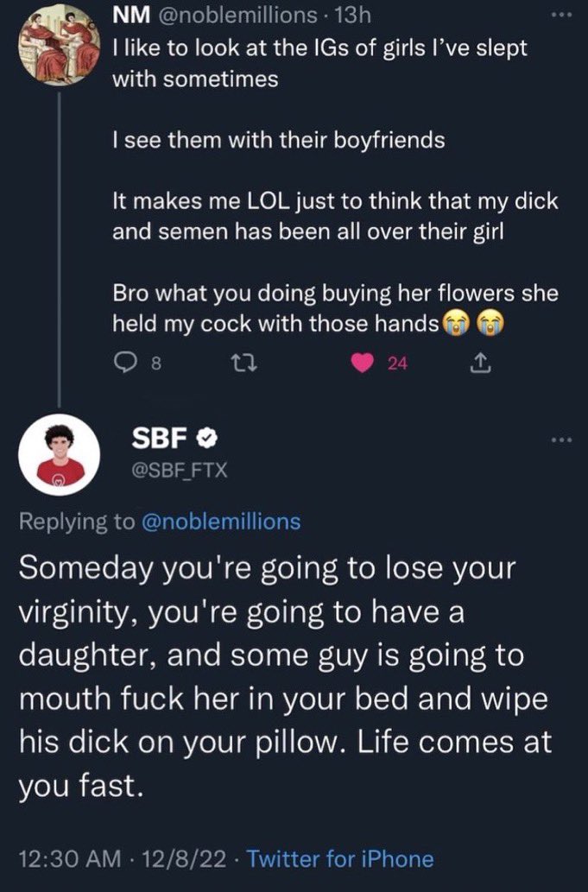The image size is (588, 892).
Task: Open the @SBF_FTX handle
Action: (179, 470)
